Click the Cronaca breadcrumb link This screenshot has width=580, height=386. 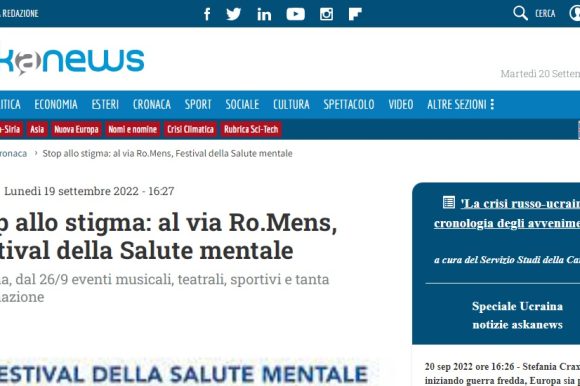tap(13, 153)
